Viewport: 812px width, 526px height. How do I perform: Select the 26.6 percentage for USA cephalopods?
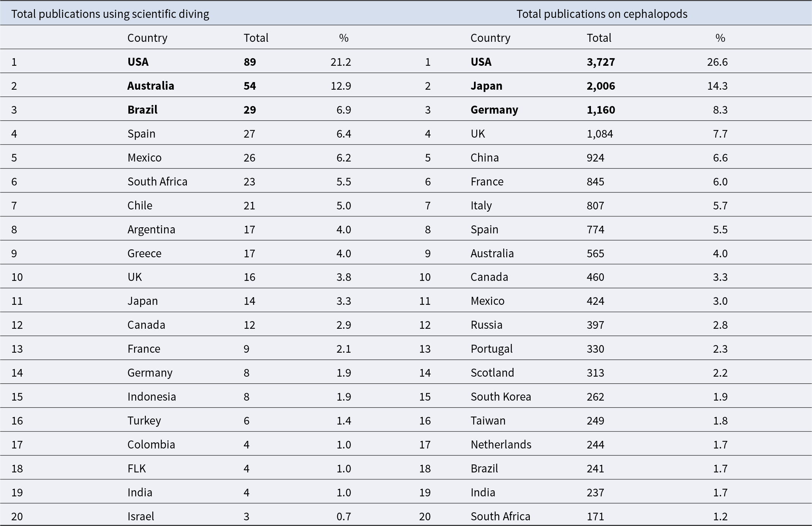pyautogui.click(x=717, y=62)
